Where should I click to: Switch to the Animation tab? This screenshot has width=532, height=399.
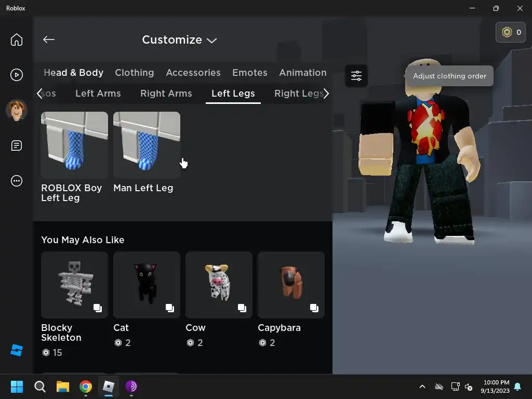point(303,73)
